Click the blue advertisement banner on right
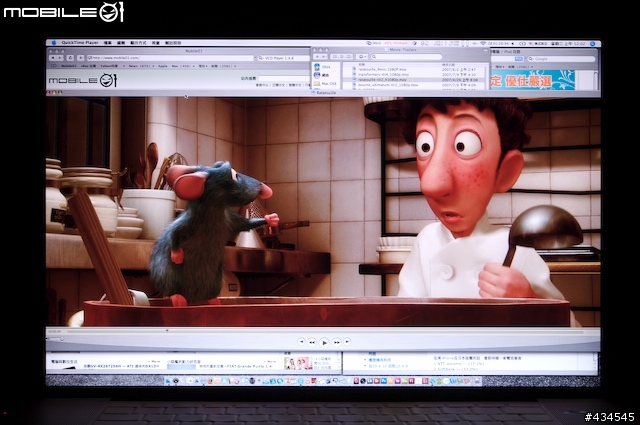640x425 pixels. tap(532, 80)
